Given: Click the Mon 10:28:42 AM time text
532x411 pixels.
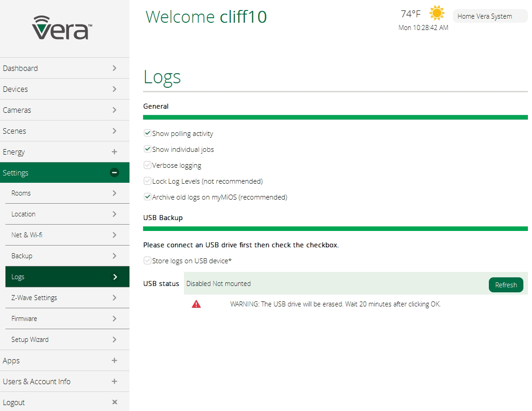Looking at the screenshot, I should click(423, 28).
